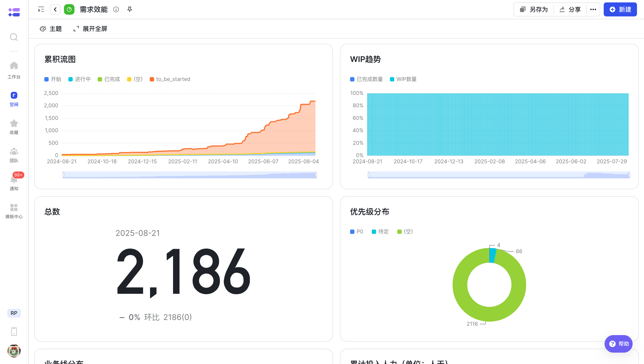Image resolution: width=644 pixels, height=364 pixels.
Task: Click the 2025-08-21 date in 总数 card
Action: coord(138,233)
